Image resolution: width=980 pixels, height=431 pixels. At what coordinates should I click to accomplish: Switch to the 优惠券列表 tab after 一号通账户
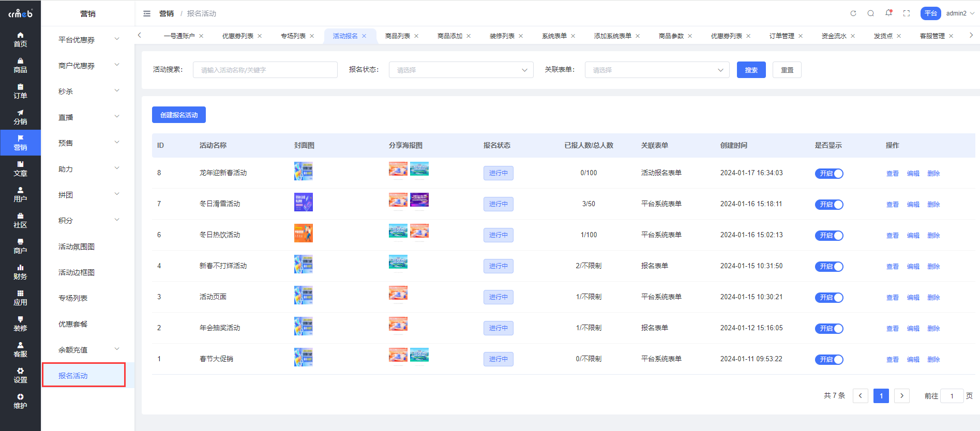(238, 36)
